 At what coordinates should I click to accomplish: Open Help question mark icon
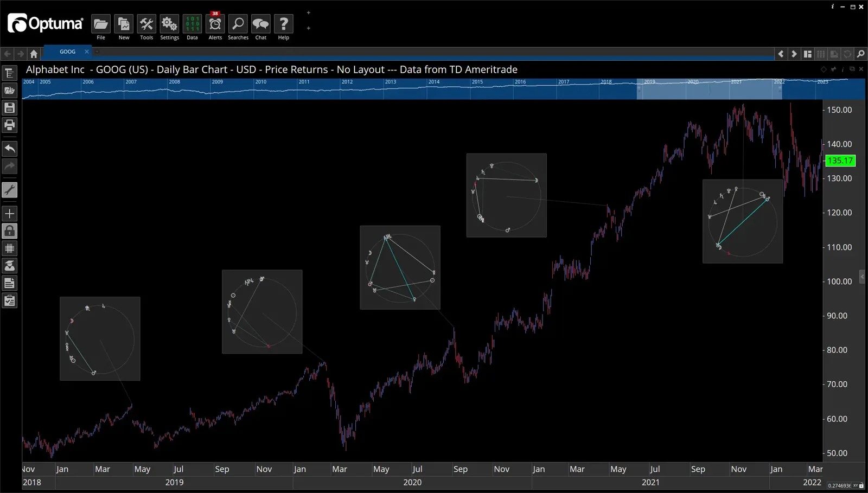[x=284, y=24]
